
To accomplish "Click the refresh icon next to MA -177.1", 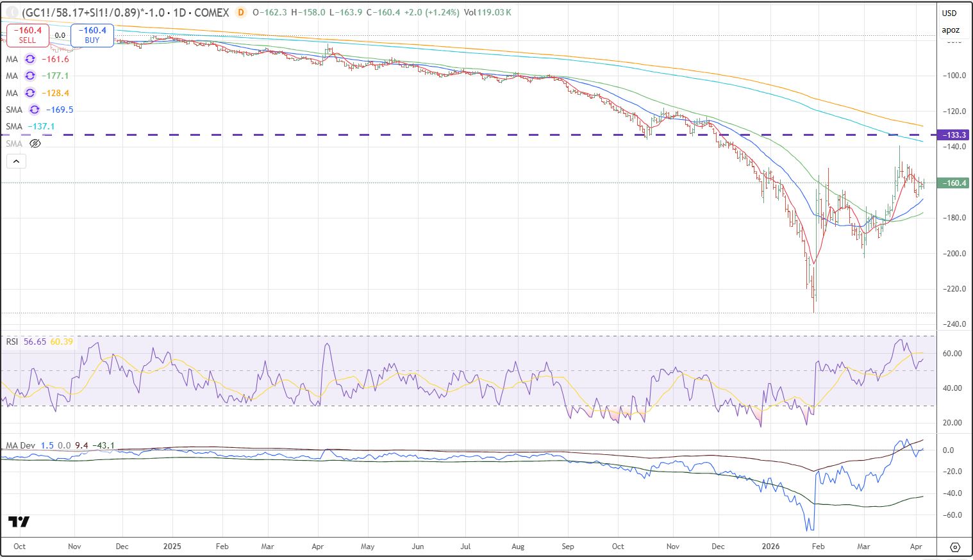I will click(29, 76).
